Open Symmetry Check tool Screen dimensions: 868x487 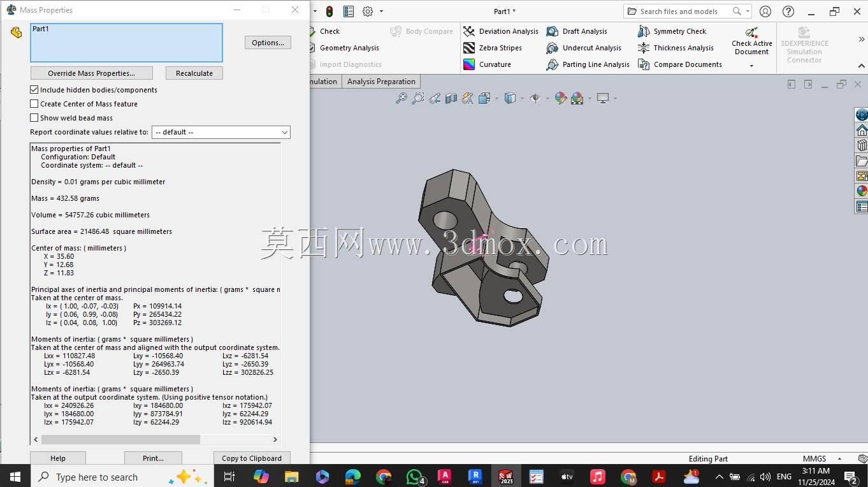pyautogui.click(x=672, y=31)
